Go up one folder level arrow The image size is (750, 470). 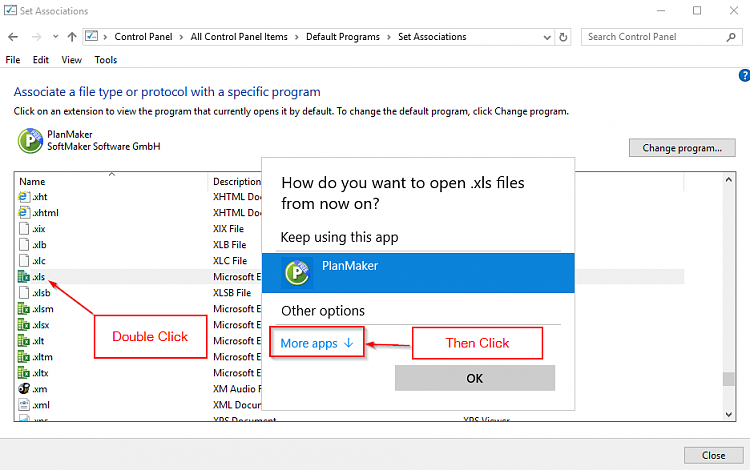[72, 37]
